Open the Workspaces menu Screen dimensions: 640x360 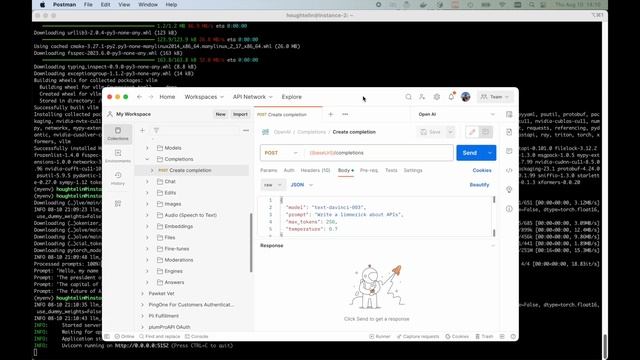point(204,97)
